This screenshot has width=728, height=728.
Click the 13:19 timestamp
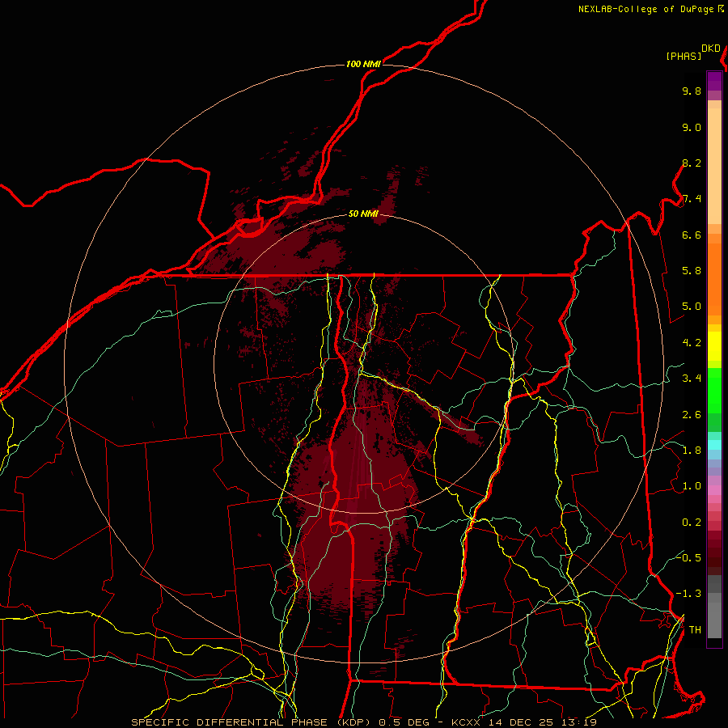click(x=578, y=722)
